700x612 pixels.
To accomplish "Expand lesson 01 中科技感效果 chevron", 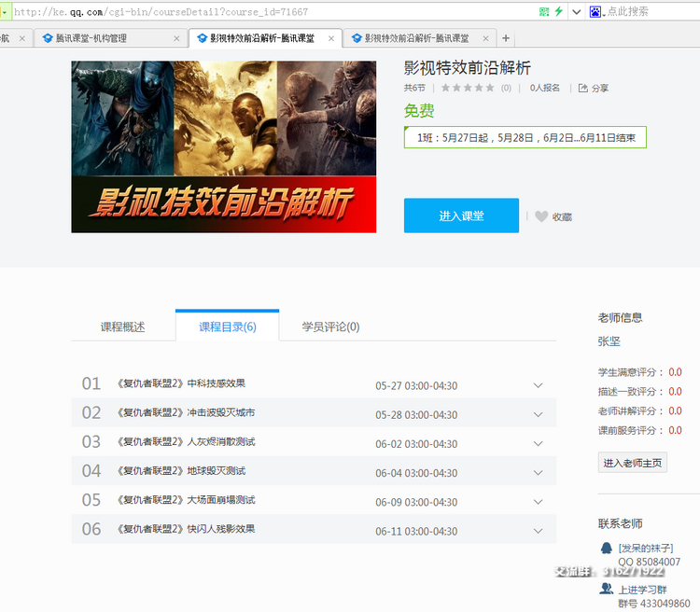I will pyautogui.click(x=538, y=385).
